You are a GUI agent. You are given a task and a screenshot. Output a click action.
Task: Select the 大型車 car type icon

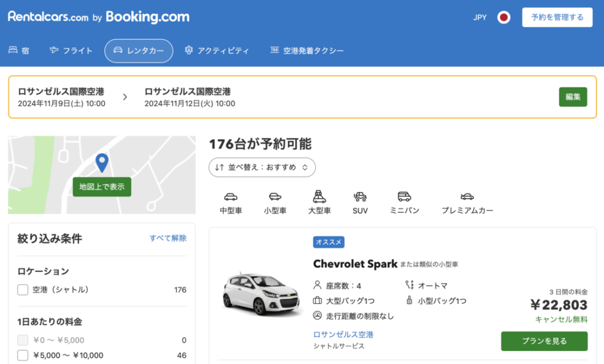click(319, 196)
